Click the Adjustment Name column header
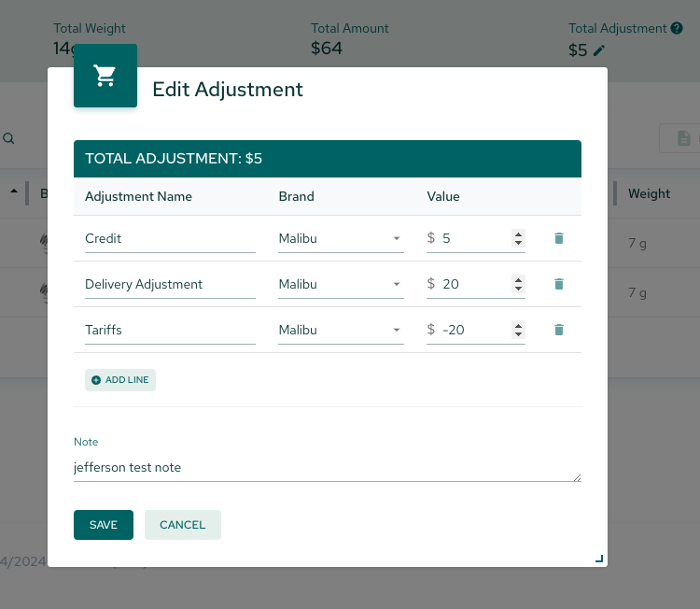The height and width of the screenshot is (609, 700). tap(138, 196)
